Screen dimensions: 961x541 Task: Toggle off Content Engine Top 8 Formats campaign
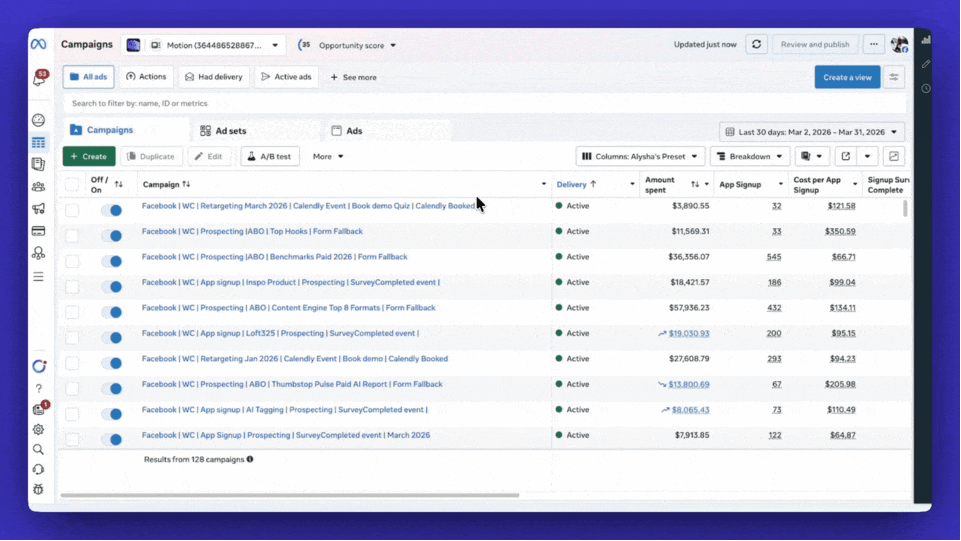point(112,312)
